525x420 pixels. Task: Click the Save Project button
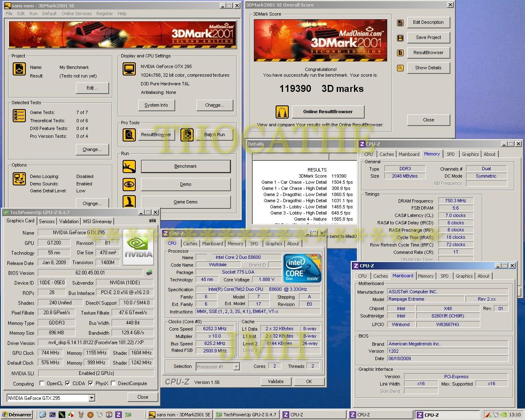(428, 38)
